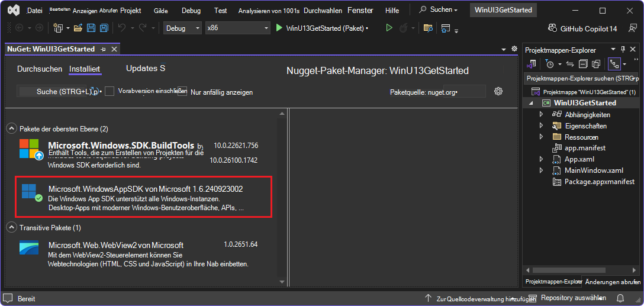Click the Save All toolbar icon

click(104, 28)
